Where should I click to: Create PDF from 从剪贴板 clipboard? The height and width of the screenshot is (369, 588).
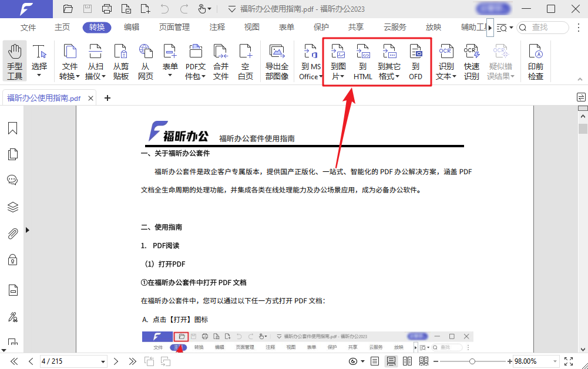coord(120,60)
